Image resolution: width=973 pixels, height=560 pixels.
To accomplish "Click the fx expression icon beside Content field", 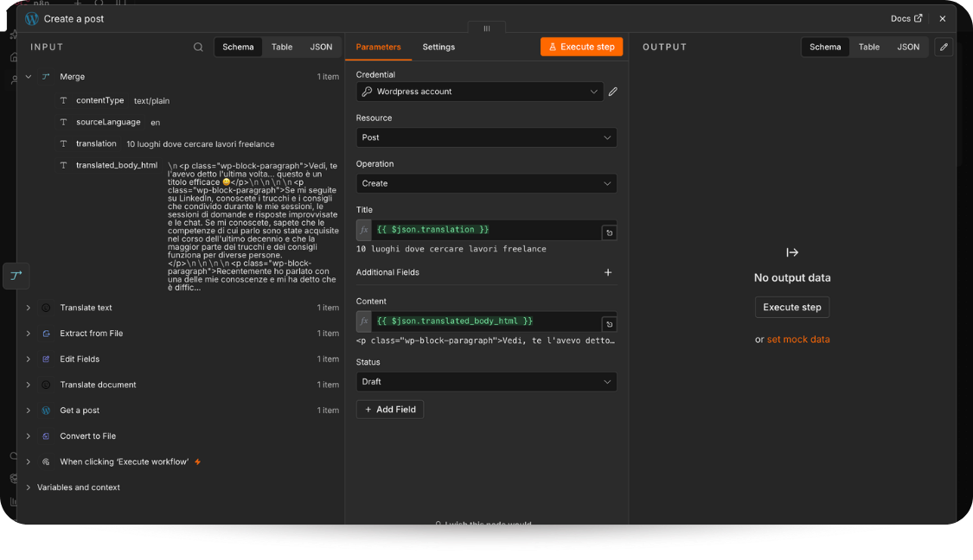I will (363, 321).
